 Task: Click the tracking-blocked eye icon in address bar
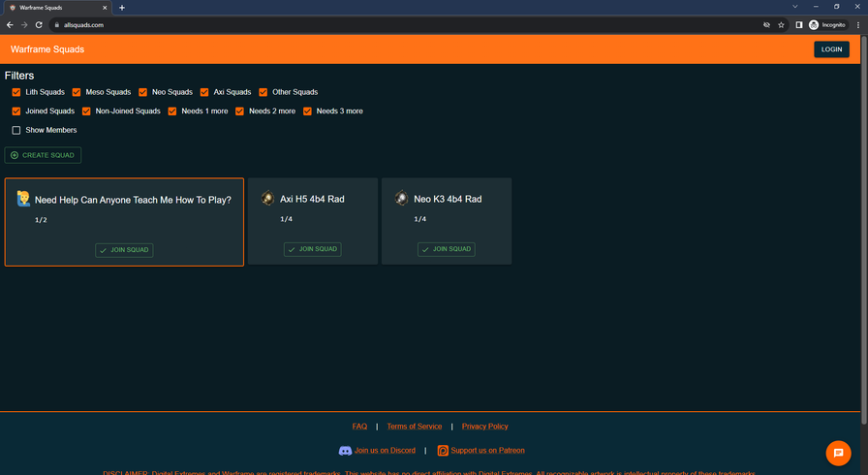[x=766, y=25]
